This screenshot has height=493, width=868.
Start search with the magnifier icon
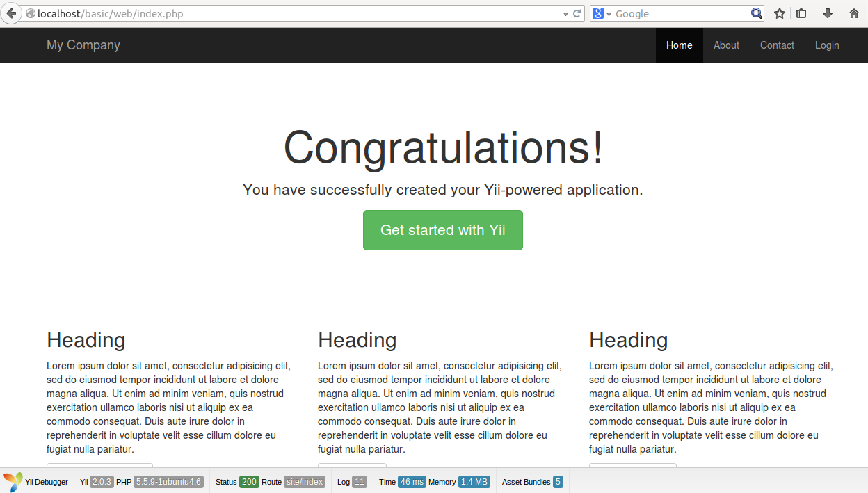tap(756, 13)
